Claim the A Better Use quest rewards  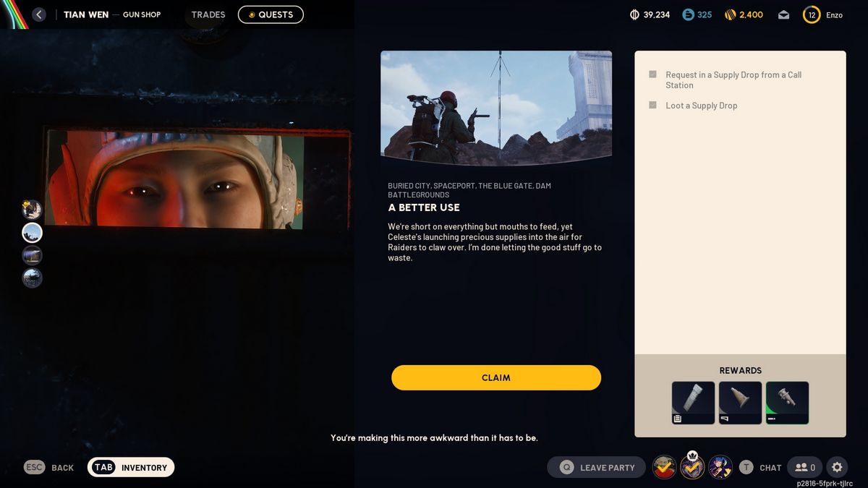click(x=496, y=377)
